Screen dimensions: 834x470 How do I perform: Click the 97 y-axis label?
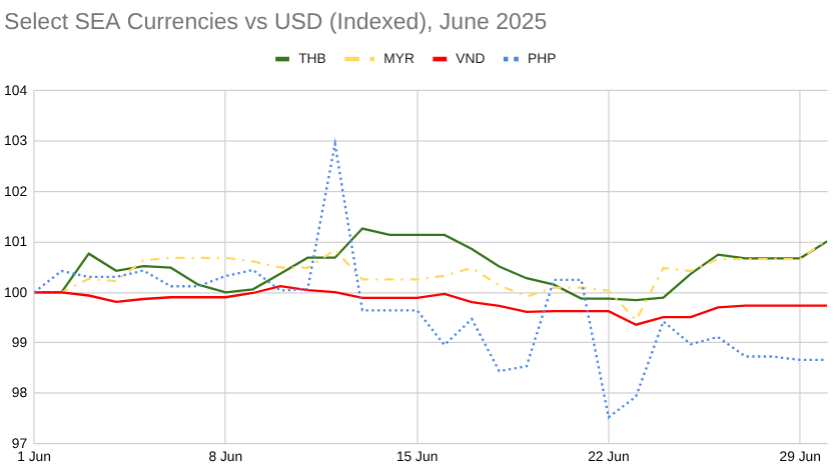point(19,443)
